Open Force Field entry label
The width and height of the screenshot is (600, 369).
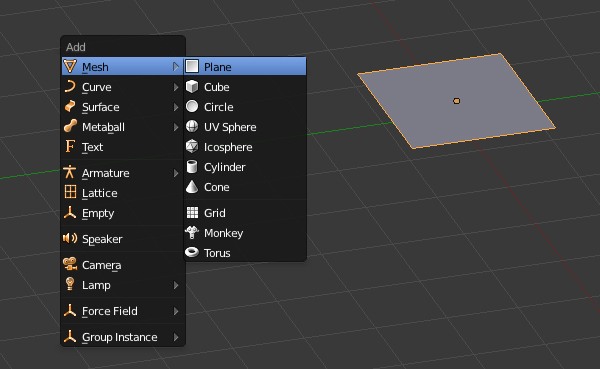(110, 311)
